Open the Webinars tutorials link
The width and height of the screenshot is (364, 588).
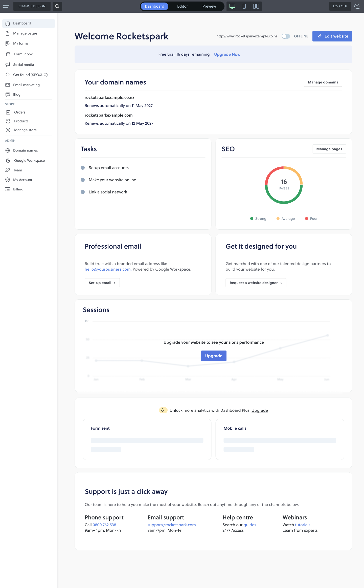[303, 525]
